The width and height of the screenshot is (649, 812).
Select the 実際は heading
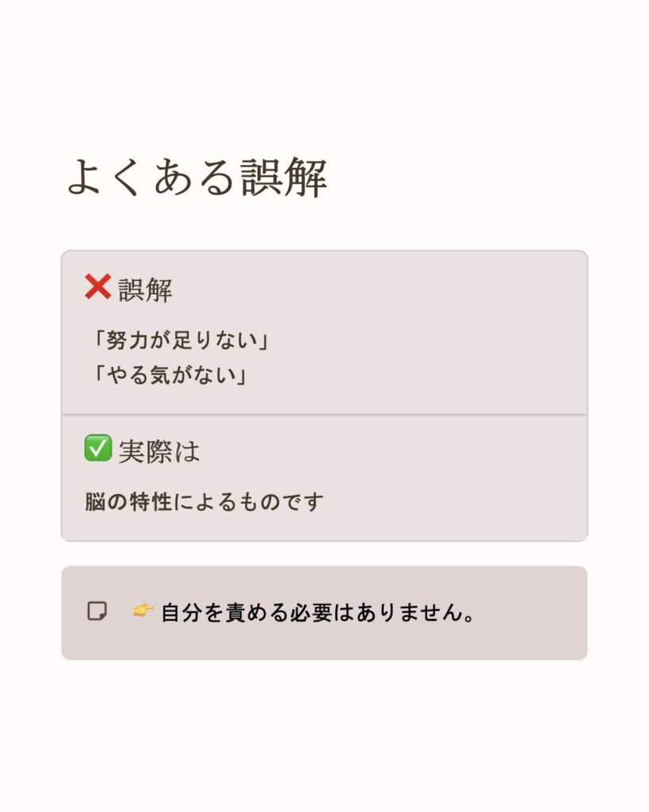click(158, 451)
